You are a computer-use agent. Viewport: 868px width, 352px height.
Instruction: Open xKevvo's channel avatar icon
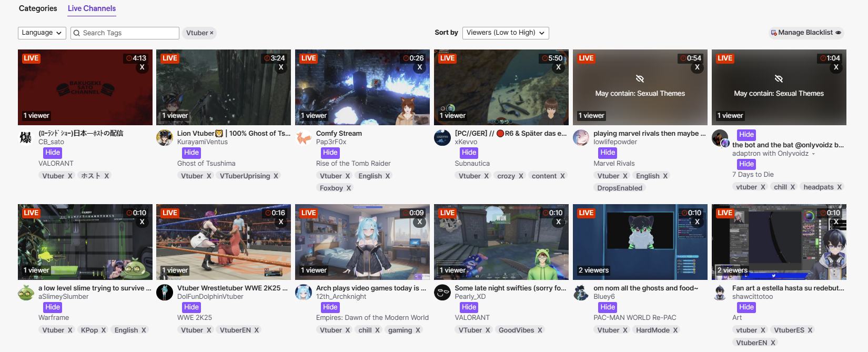(x=442, y=138)
